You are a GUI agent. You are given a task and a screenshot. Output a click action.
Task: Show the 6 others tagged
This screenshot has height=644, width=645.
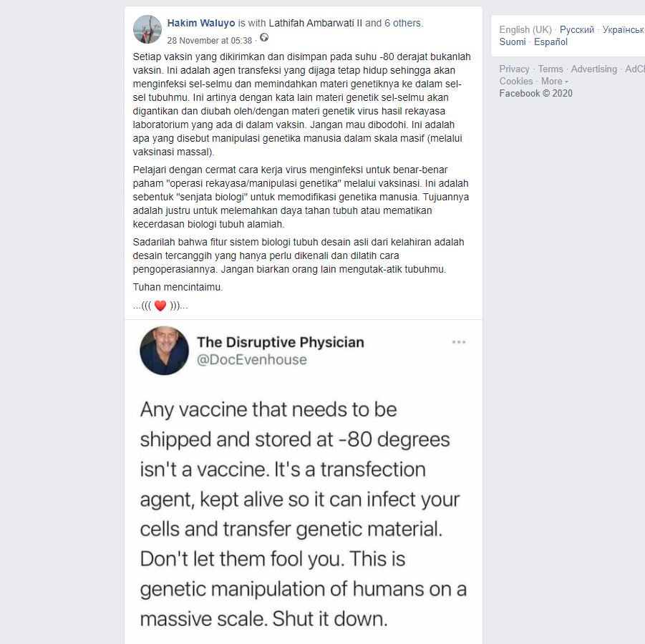[x=403, y=23]
